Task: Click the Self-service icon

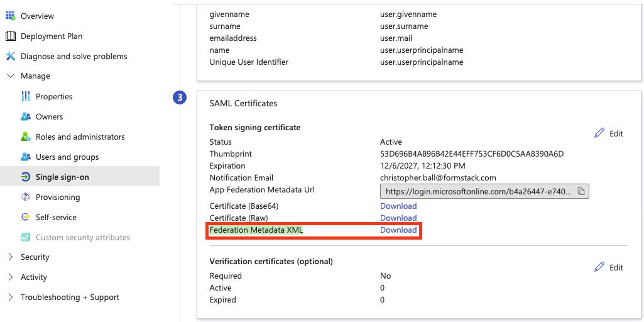Action: coord(25,217)
